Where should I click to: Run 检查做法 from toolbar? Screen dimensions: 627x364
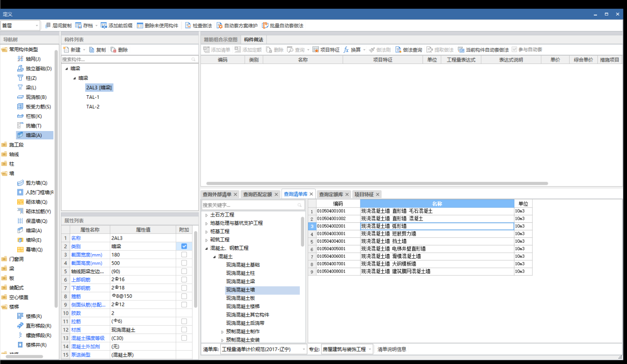(x=198, y=26)
